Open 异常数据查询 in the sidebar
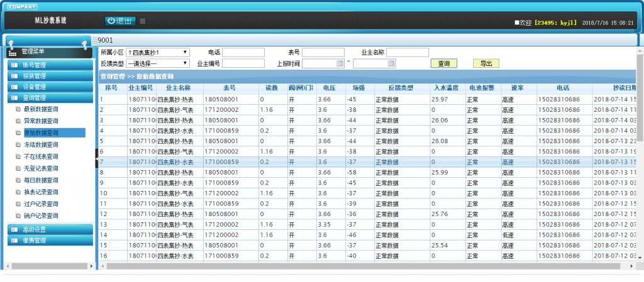This screenshot has width=644, height=282. pyautogui.click(x=41, y=121)
